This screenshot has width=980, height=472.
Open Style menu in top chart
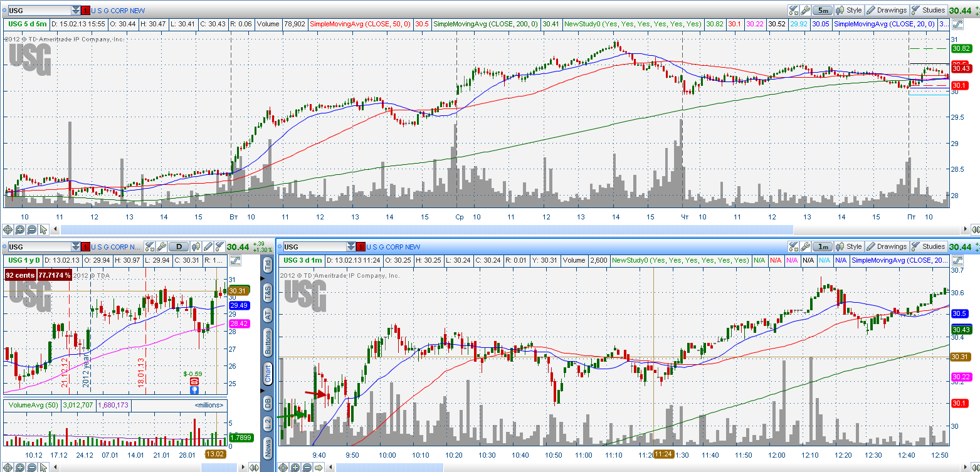tap(849, 10)
